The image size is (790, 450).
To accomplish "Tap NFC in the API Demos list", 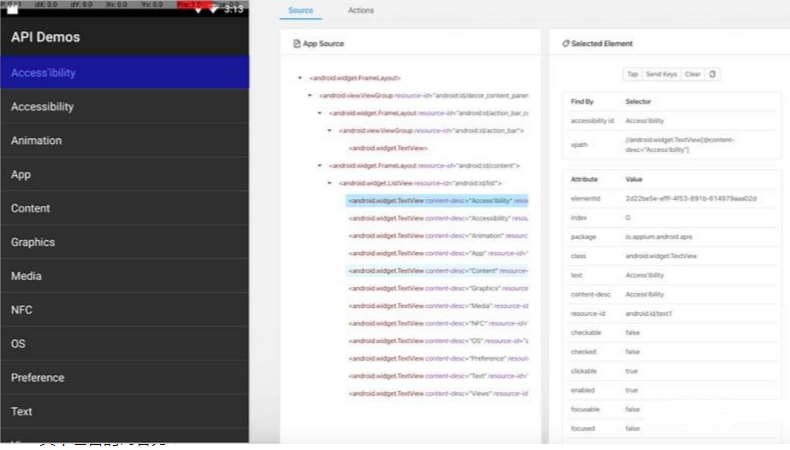I will [x=124, y=310].
